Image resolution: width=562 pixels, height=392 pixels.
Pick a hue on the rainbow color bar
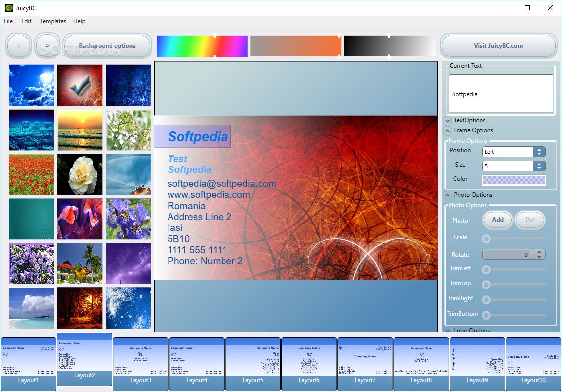pos(202,46)
